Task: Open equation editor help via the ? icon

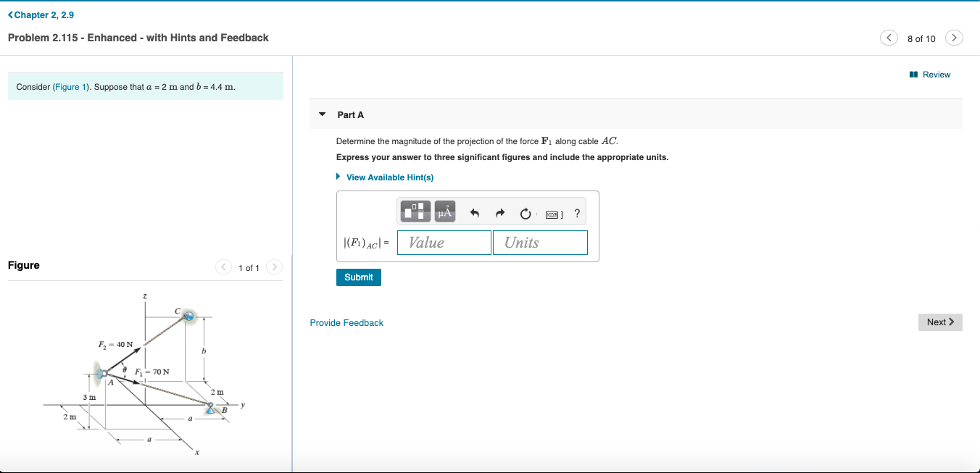Action: tap(577, 213)
